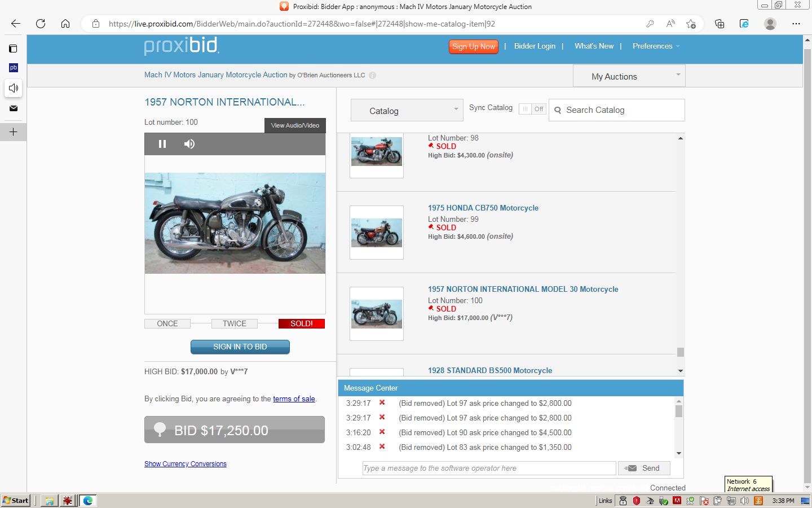This screenshot has height=508, width=812.
Task: Click View Audio/Video button
Action: (295, 125)
